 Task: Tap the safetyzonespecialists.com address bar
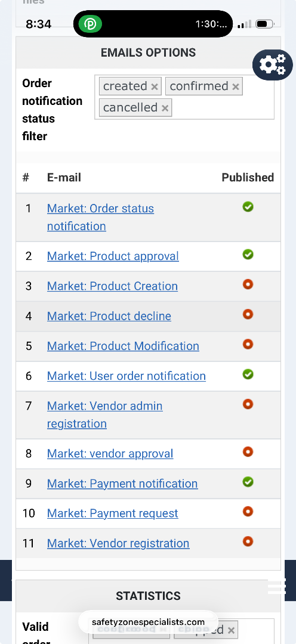tap(148, 622)
